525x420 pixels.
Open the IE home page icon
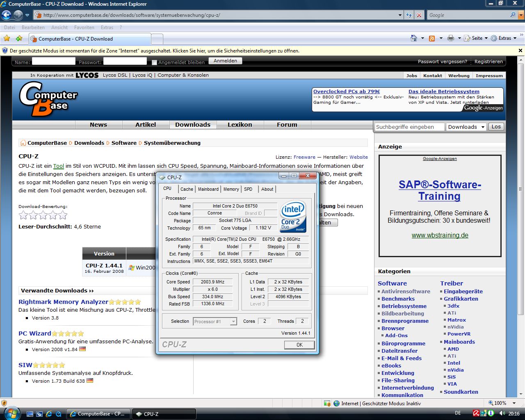pos(414,38)
